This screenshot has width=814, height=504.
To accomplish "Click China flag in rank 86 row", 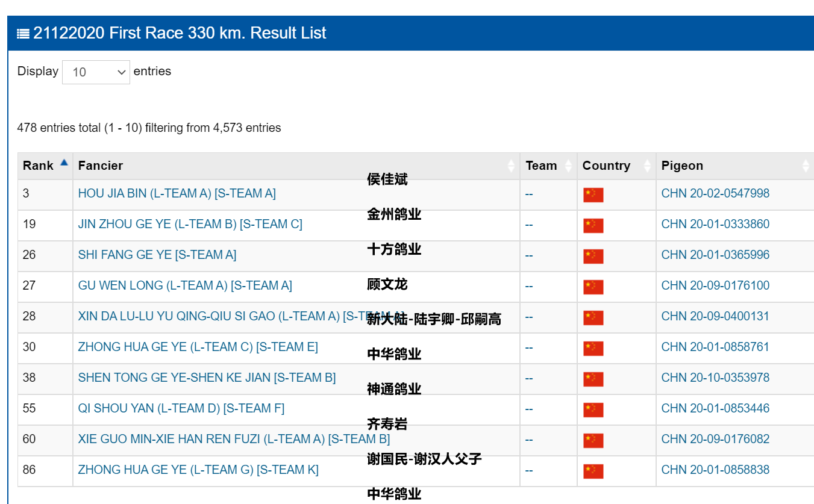I will 593,471.
